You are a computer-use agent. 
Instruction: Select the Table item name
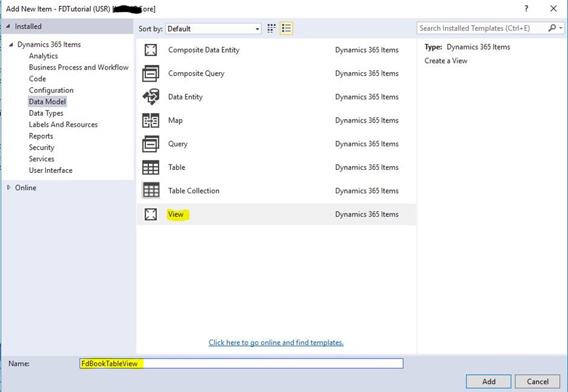tap(177, 167)
